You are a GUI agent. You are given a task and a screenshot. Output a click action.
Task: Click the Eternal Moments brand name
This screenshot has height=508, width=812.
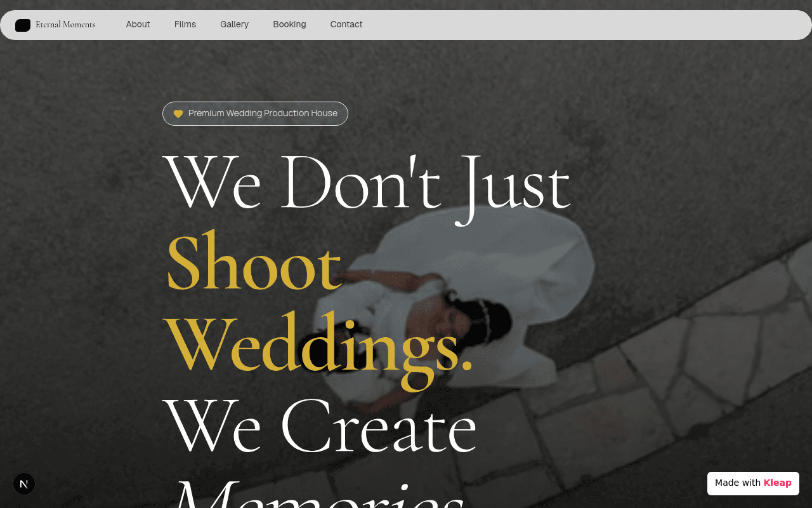point(65,25)
